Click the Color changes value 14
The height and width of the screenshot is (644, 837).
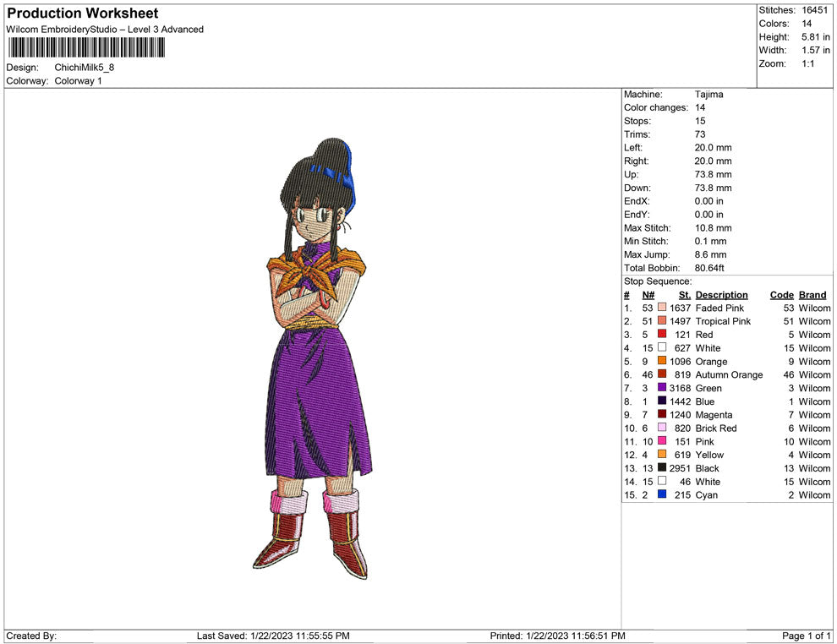pos(700,107)
